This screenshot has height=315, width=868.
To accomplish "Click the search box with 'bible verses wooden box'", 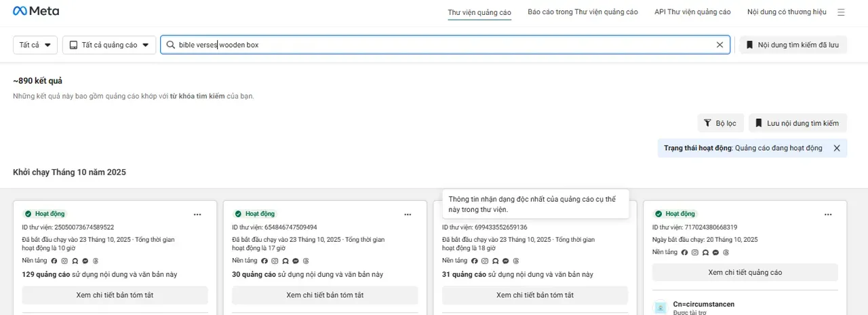I will [441, 45].
